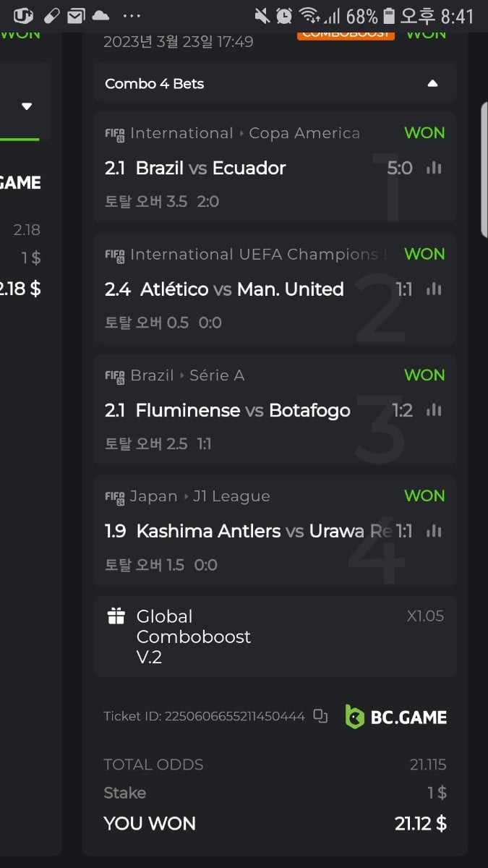Expand the left bet card dropdown arrow

27,106
